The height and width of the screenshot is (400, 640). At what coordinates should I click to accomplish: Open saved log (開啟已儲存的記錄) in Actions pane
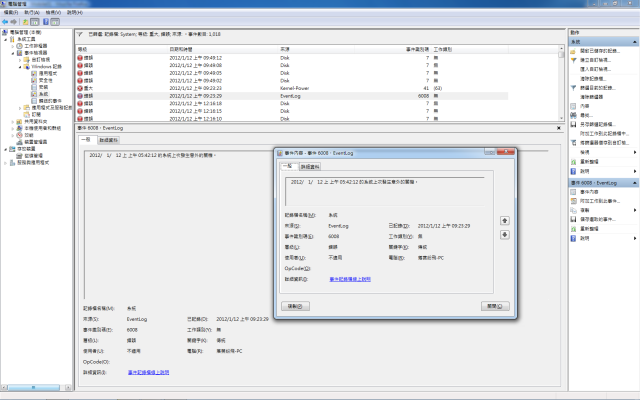click(600, 51)
